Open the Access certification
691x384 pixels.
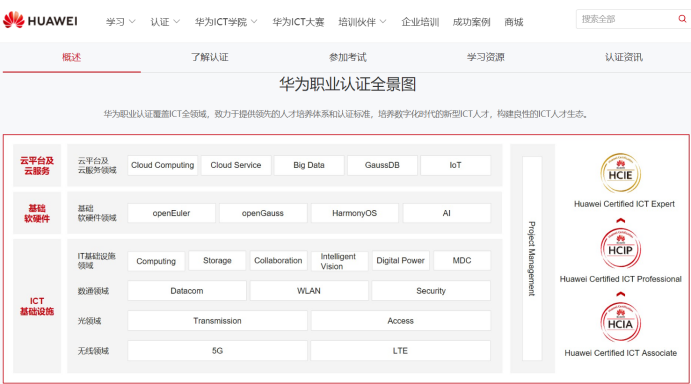click(x=401, y=321)
